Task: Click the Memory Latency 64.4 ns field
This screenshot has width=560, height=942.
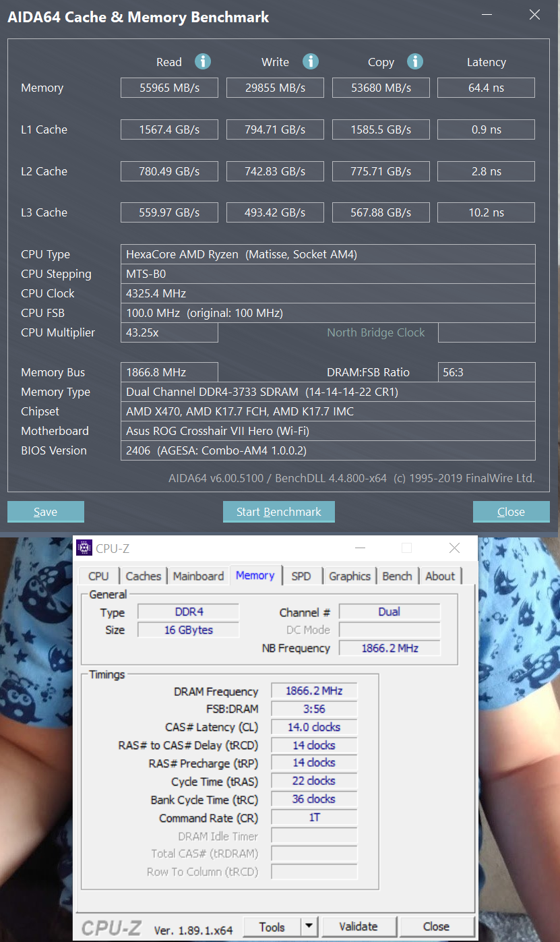Action: [x=487, y=88]
